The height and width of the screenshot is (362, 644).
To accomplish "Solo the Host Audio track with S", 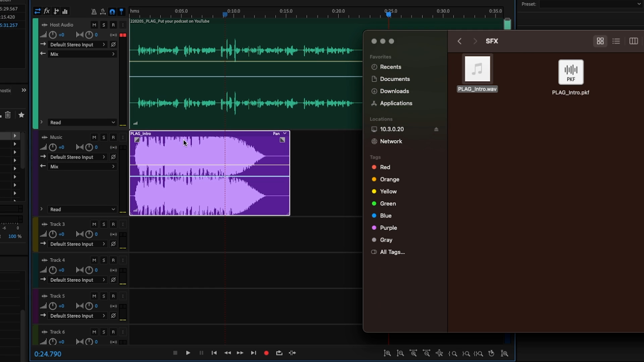I will point(104,25).
